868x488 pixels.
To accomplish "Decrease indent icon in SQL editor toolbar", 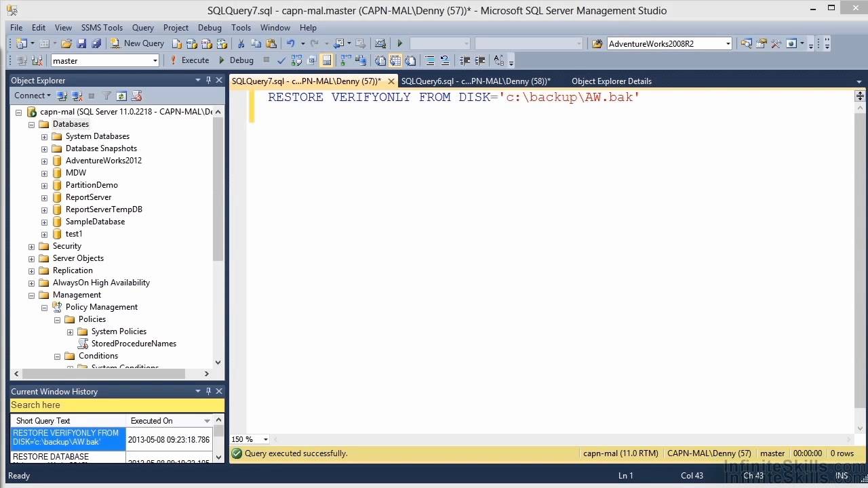I will [x=465, y=60].
